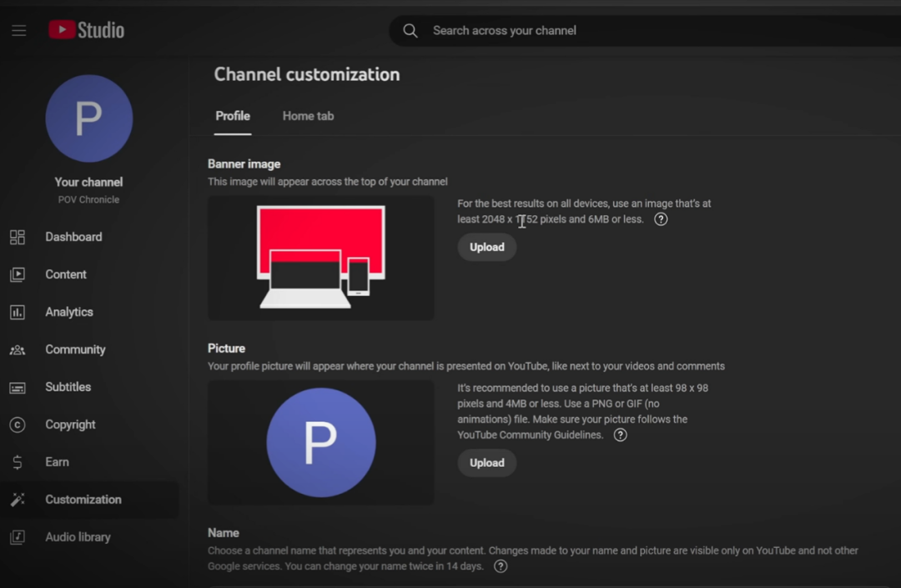Click the Content play icon
This screenshot has width=901, height=588.
[x=18, y=274]
